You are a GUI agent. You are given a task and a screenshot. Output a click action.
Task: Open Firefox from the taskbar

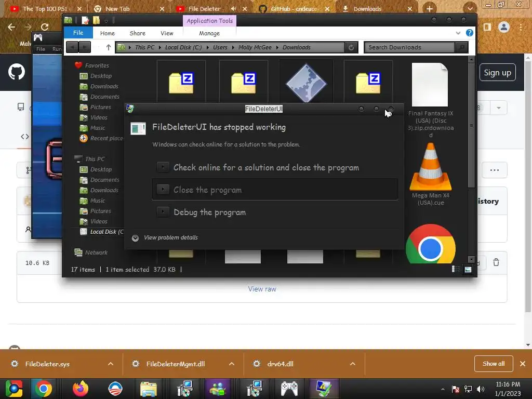81,389
